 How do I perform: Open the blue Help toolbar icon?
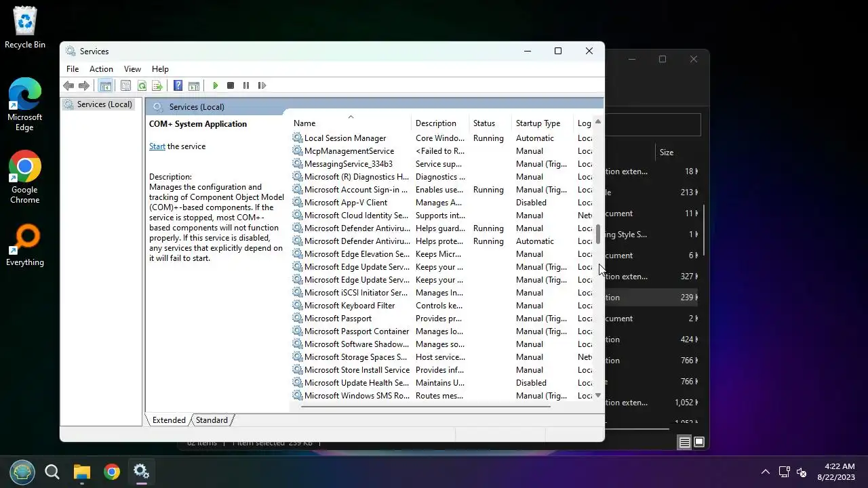[178, 85]
